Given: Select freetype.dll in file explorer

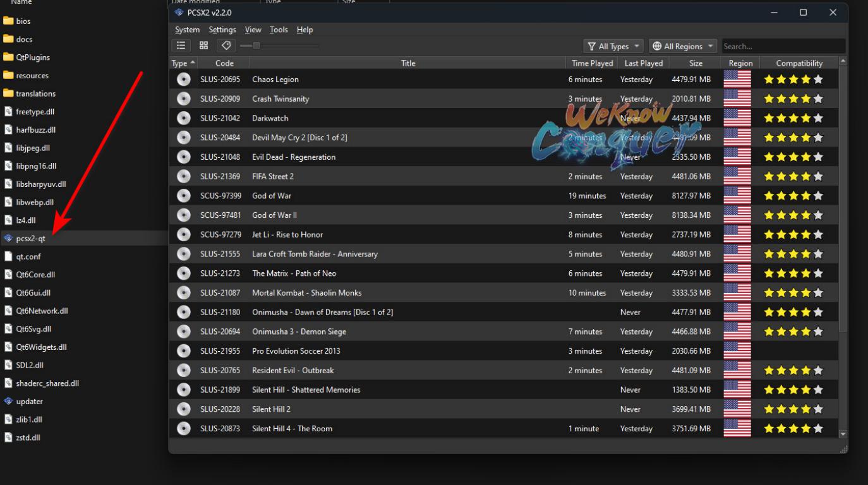Looking at the screenshot, I should (29, 112).
